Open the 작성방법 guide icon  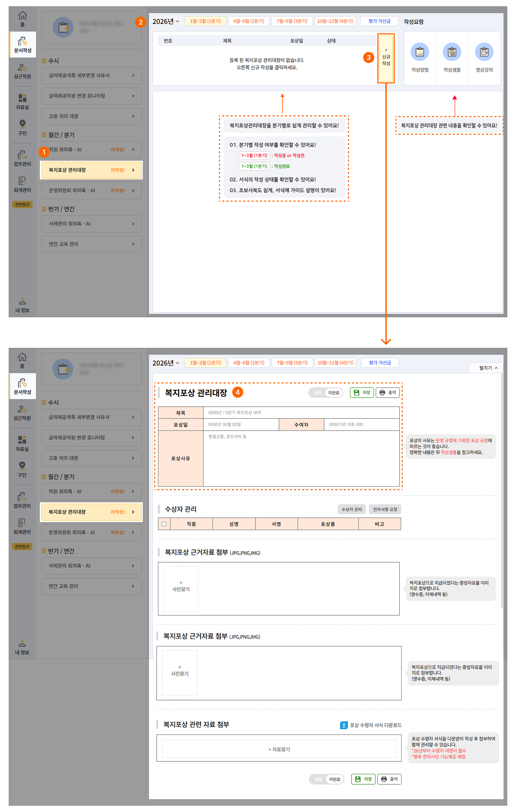(x=420, y=52)
